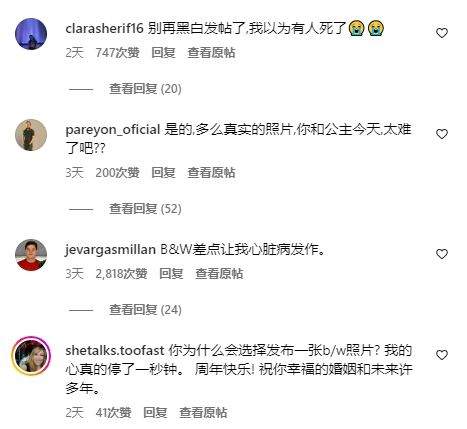
Task: View shetalks.toofast's story avatar ring
Action: (x=31, y=356)
